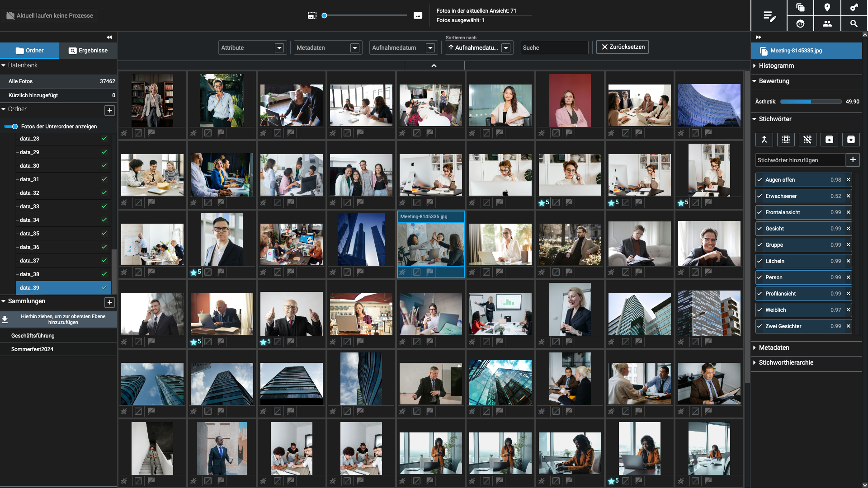This screenshot has width=868, height=488.
Task: Open the Attribute filter dropdown
Action: 252,48
